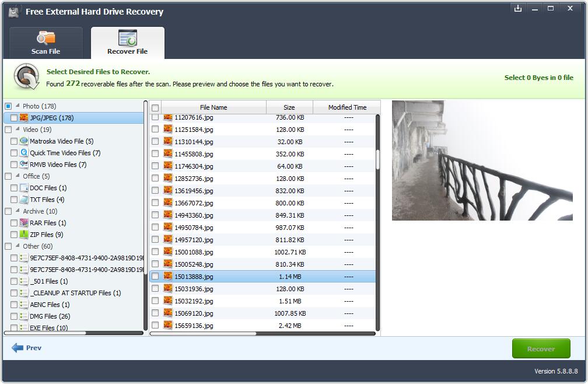588x384 pixels.
Task: Click the recovery disc icon beside instructions
Action: click(x=27, y=76)
